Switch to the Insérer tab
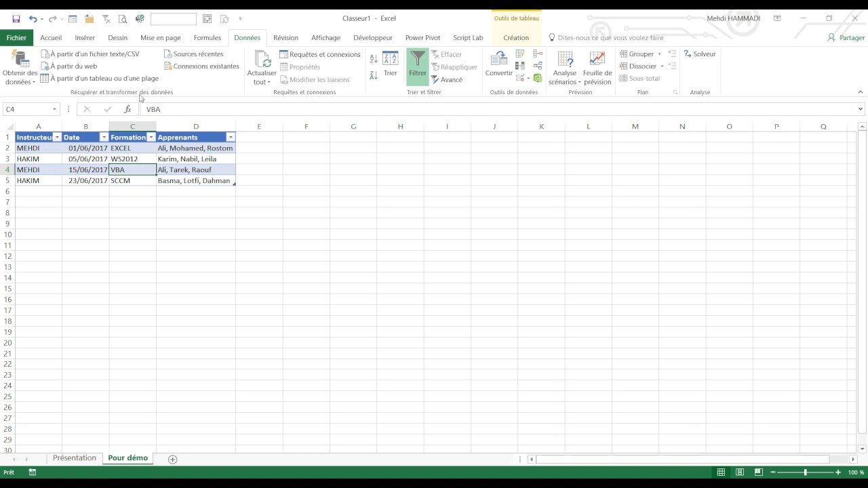The width and height of the screenshot is (868, 488). tap(85, 38)
